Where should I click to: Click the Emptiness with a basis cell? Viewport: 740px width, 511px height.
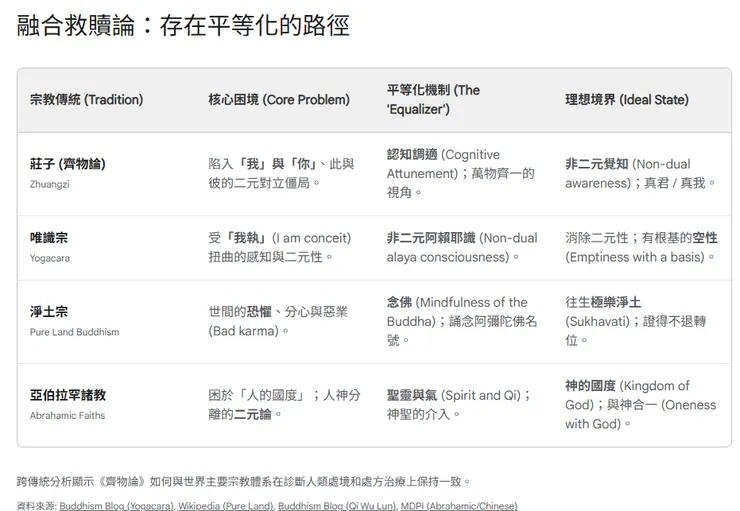(x=641, y=248)
